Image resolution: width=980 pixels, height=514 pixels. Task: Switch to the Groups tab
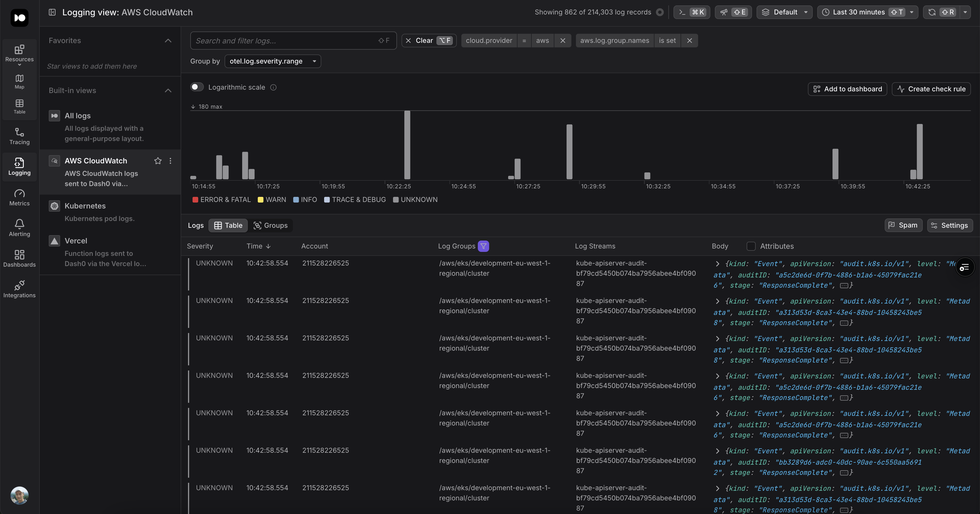click(271, 226)
